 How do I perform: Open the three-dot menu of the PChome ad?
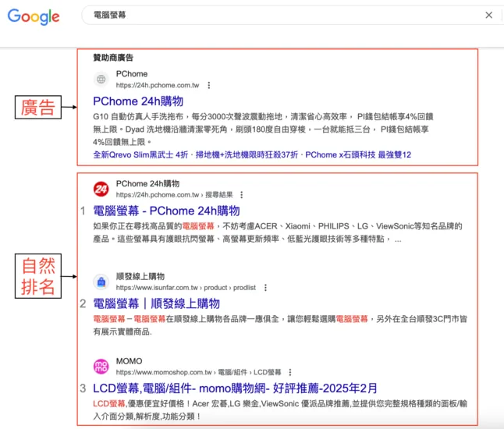point(209,85)
